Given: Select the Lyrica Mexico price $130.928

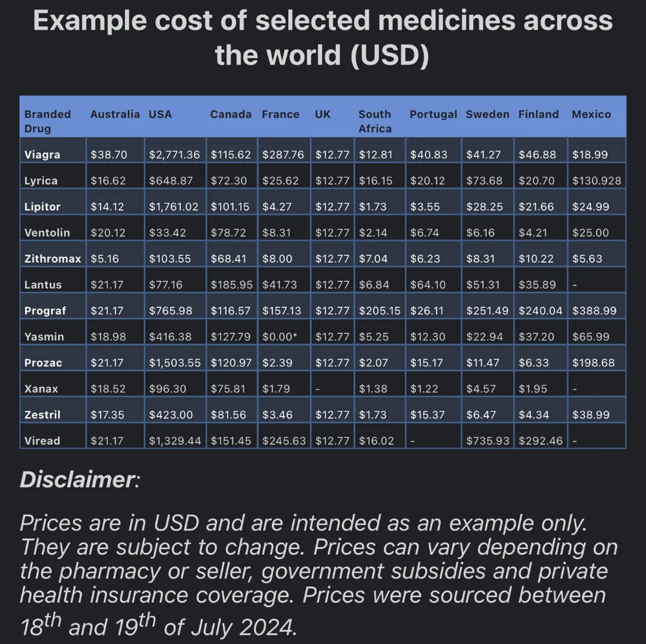Looking at the screenshot, I should click(x=596, y=180).
